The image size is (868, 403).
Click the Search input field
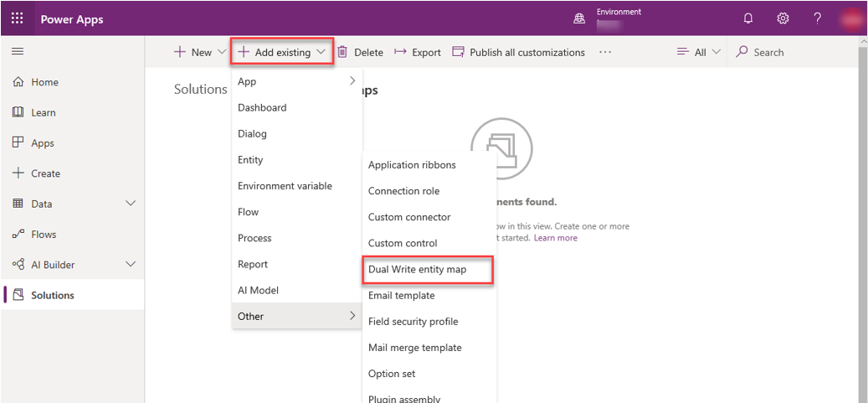coord(768,52)
